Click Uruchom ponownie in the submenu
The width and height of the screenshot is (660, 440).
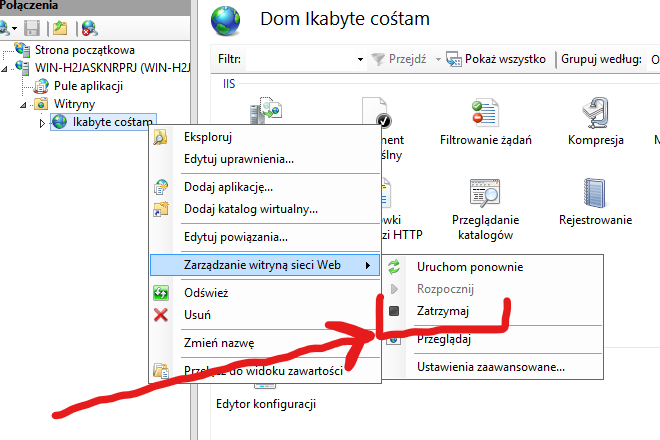(x=469, y=267)
